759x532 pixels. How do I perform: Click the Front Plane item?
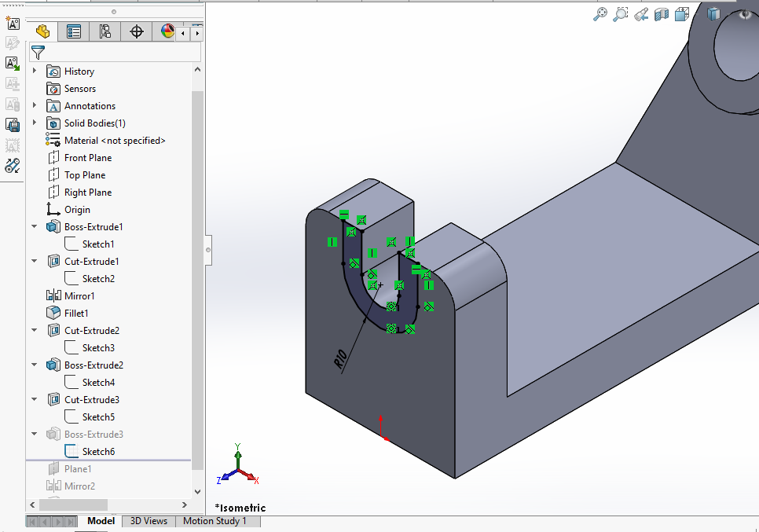coord(88,158)
